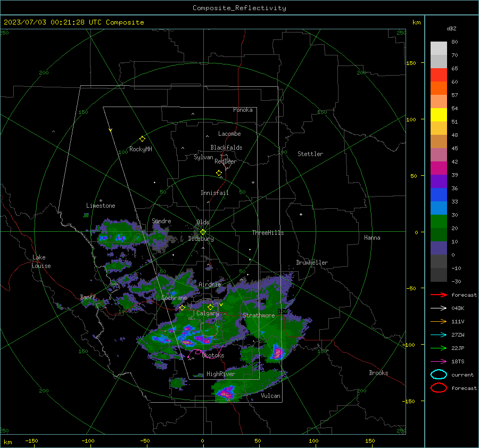Pick the 36 dBZ blue swatch
The width and height of the screenshot is (479, 448).
[439, 195]
